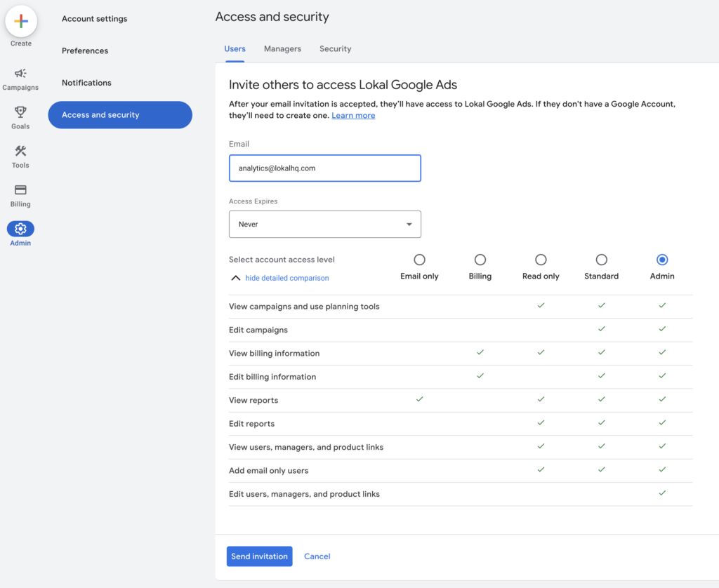Screen dimensions: 719x588
Task: Click inside the Email input field
Action: tap(324, 168)
